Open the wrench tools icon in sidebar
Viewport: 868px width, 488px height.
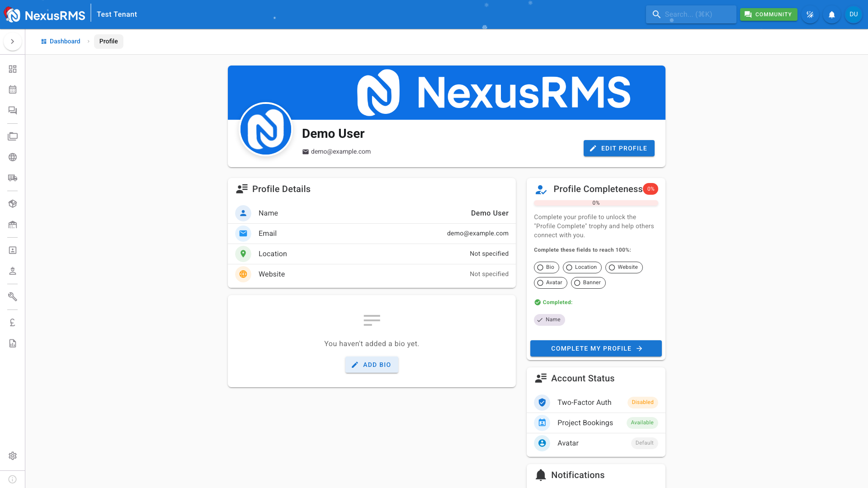(x=12, y=296)
